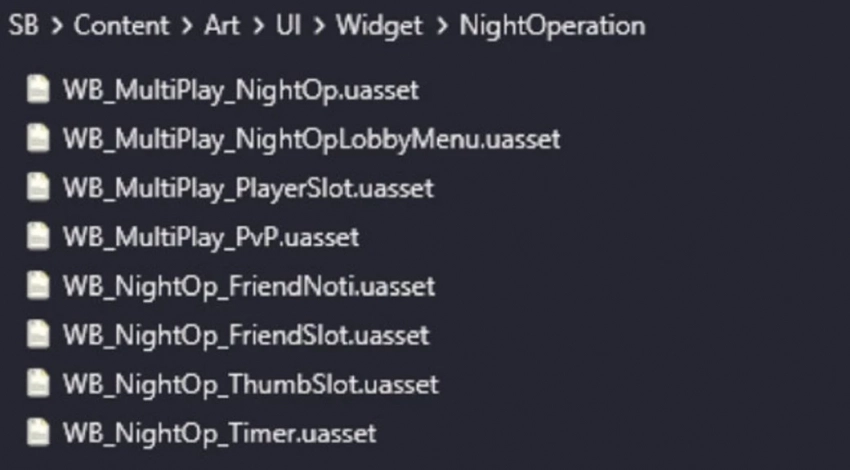The width and height of the screenshot is (850, 470).
Task: Click file icon beside WB_NightOp_ThumbSlot.uasset
Action: (x=38, y=384)
